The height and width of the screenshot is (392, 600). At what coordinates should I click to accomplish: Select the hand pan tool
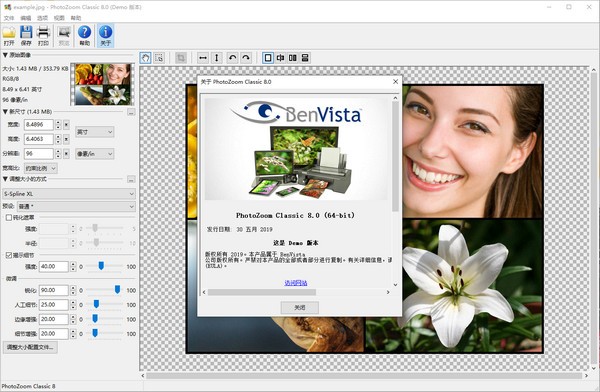tap(145, 58)
